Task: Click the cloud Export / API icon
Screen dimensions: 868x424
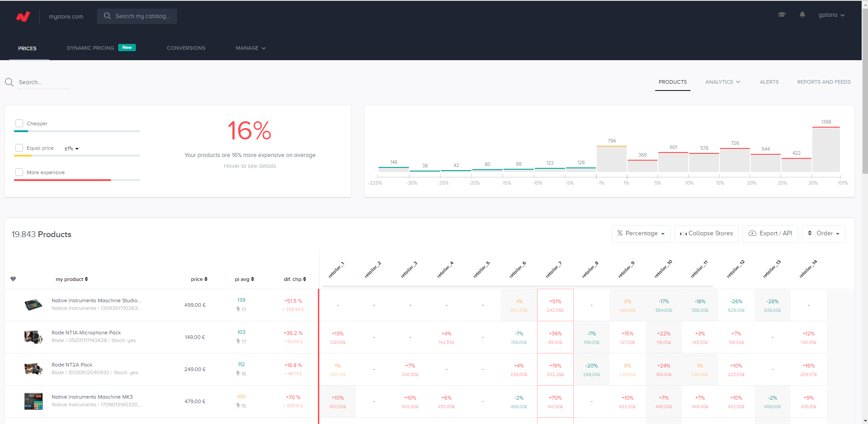Action: [753, 233]
